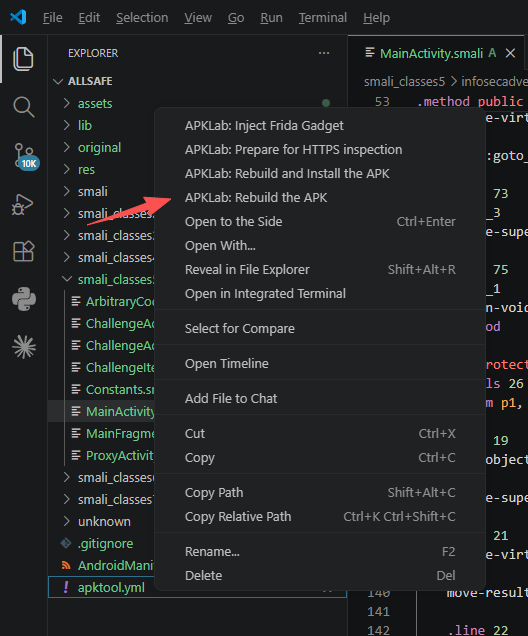Screen dimensions: 528x636
Task: Open the File menu
Action: 53,18
